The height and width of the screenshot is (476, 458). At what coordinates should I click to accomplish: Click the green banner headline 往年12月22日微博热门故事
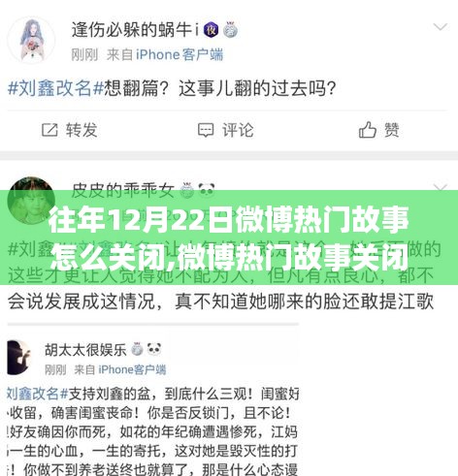tap(229, 222)
